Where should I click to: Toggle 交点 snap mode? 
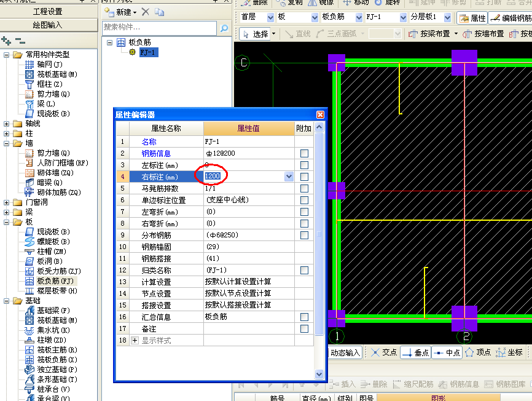[x=384, y=353]
